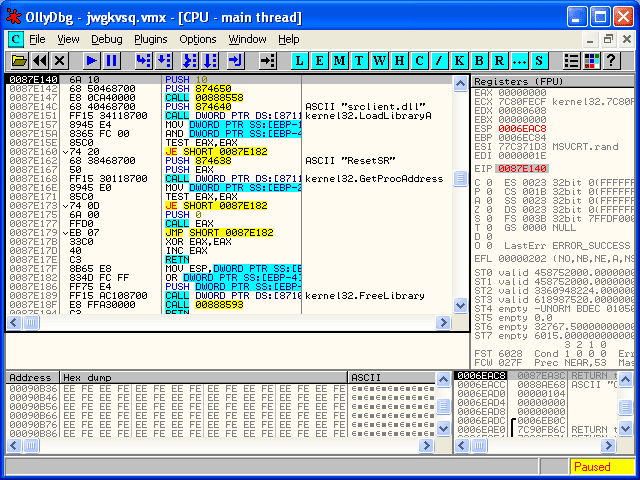The image size is (640, 480).
Task: Select stack entry 0006EACC
Action: coord(536,384)
